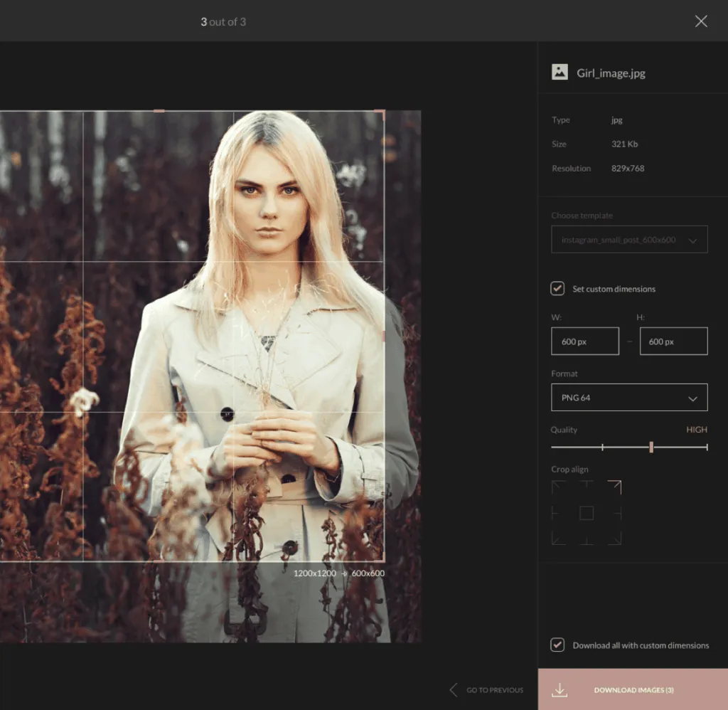Image resolution: width=728 pixels, height=710 pixels.
Task: Click the 829x768 resolution value
Action: tap(628, 168)
